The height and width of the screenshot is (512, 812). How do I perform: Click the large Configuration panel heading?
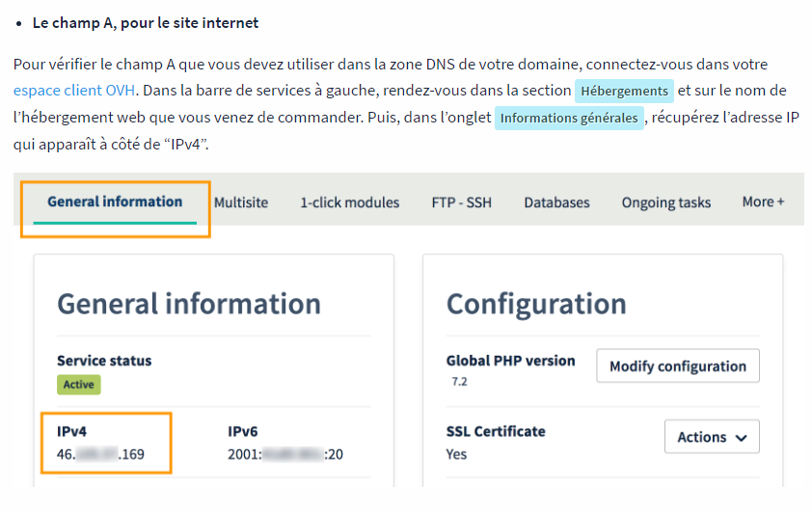tap(535, 304)
